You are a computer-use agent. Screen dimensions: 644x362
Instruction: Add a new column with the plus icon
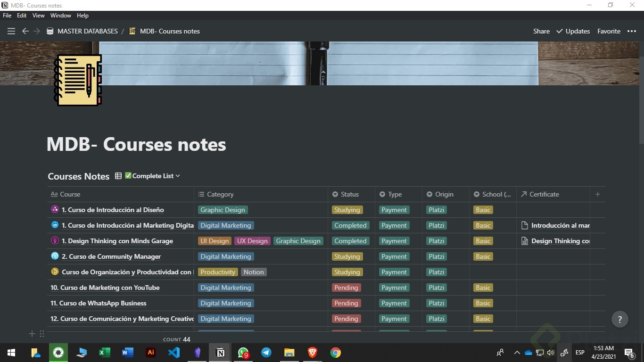coord(598,194)
